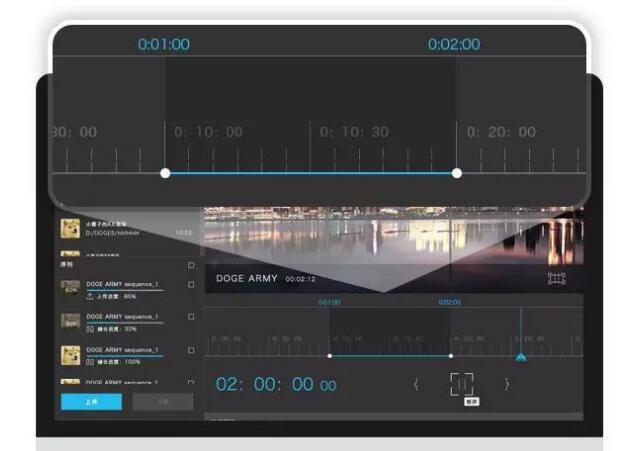Click the 0:01:00 marker label in magnified timeline

164,45
